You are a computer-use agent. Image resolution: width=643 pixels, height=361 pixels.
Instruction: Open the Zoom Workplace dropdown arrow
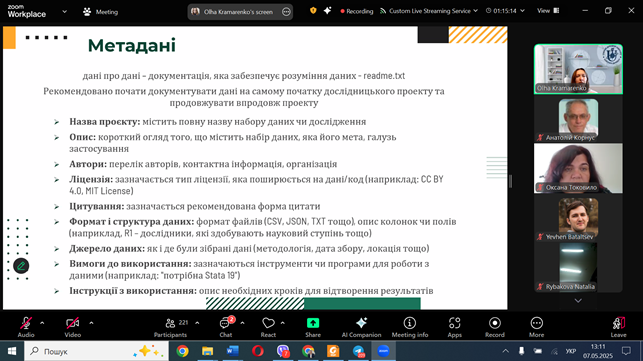[64, 12]
